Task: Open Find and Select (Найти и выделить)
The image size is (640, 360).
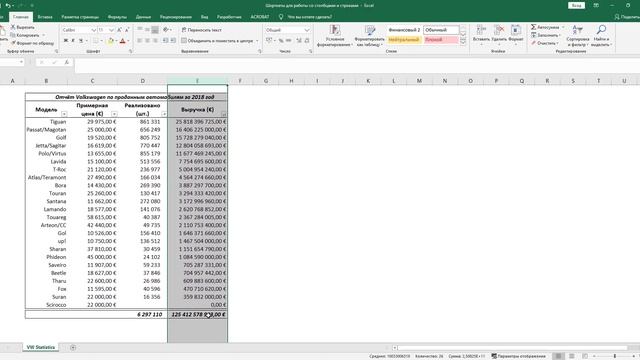Action: pos(601,36)
